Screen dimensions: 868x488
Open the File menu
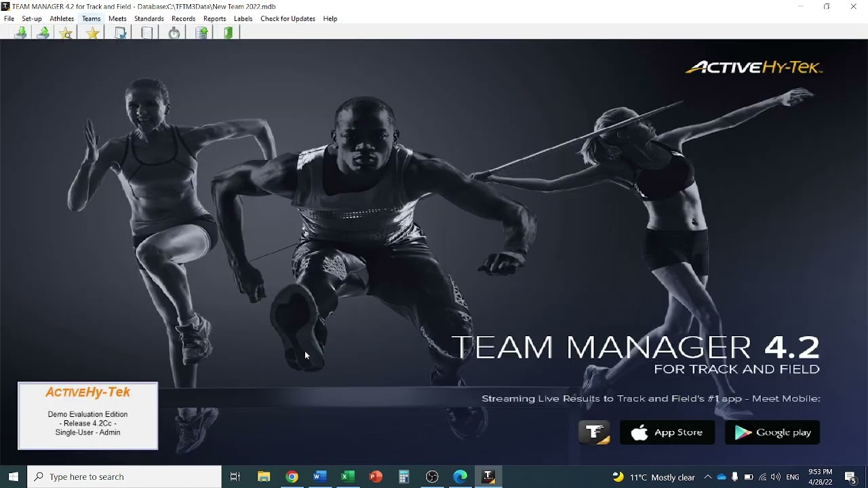point(9,18)
